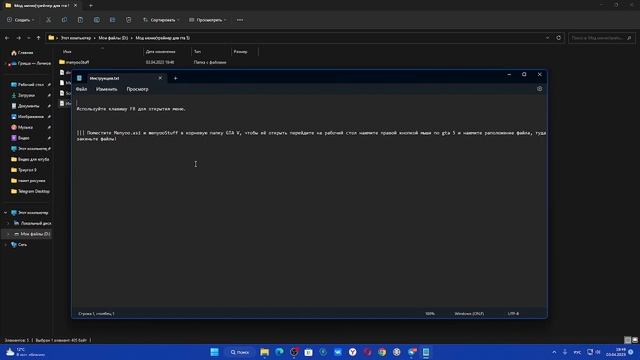Open the Просмотреть (View) dropdown
Viewport: 640px width, 360px height.
(208, 20)
